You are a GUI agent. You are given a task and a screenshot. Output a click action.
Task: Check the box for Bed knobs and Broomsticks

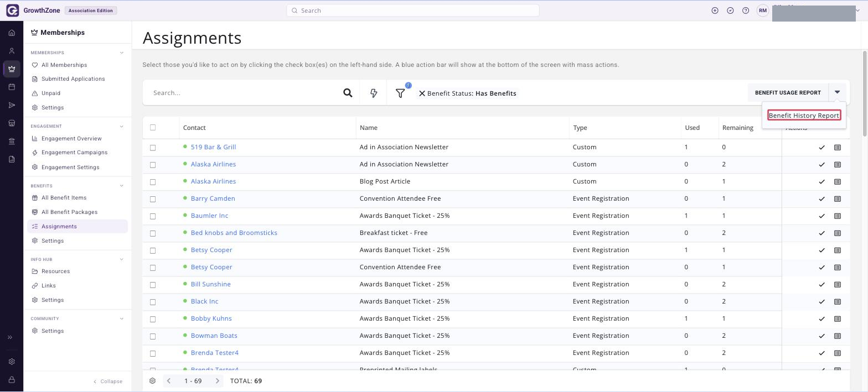click(x=153, y=233)
